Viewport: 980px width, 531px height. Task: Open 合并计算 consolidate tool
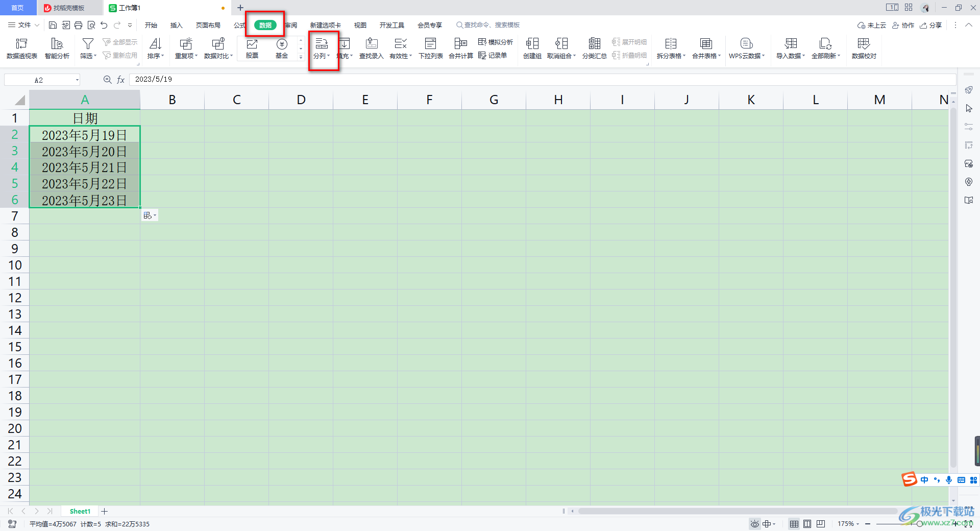(461, 49)
